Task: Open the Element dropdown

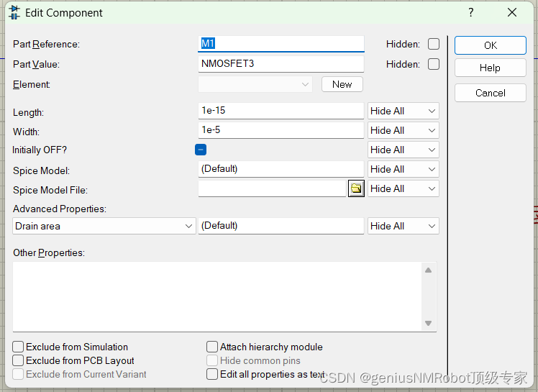Action: 255,84
